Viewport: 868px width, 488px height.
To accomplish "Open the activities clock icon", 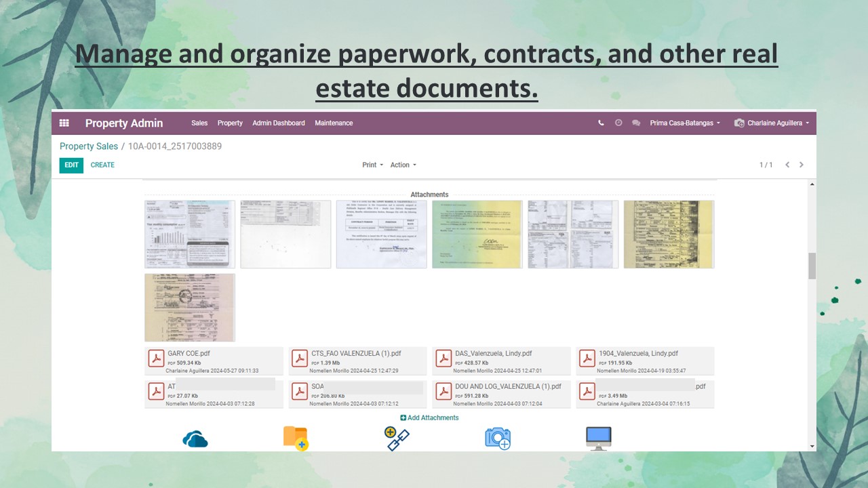I will pos(618,123).
